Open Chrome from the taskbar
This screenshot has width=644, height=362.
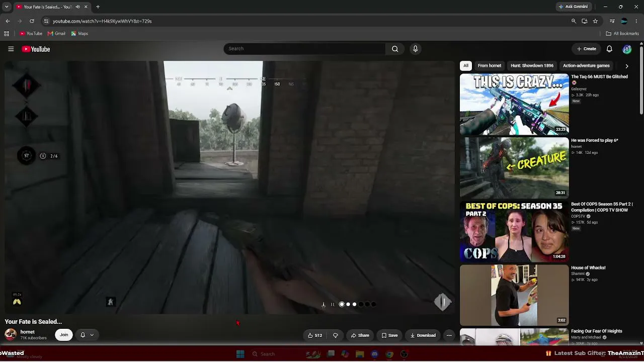click(389, 354)
